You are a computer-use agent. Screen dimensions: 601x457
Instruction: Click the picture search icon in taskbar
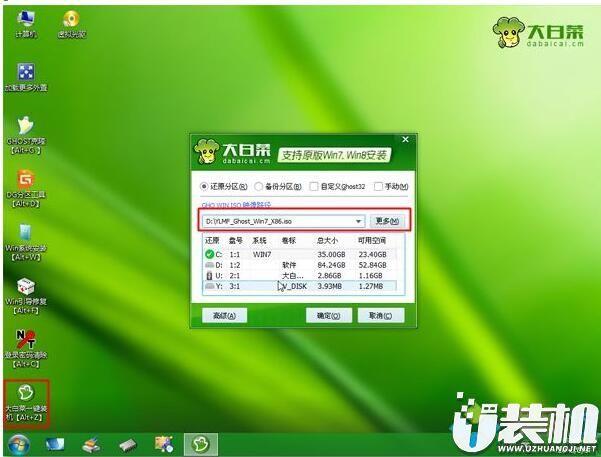164,444
